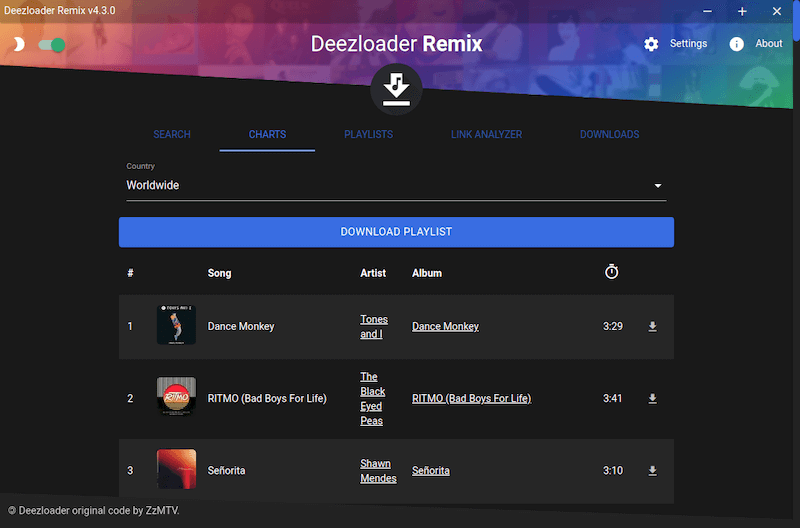Close the Deezloader Remix window

click(x=777, y=11)
